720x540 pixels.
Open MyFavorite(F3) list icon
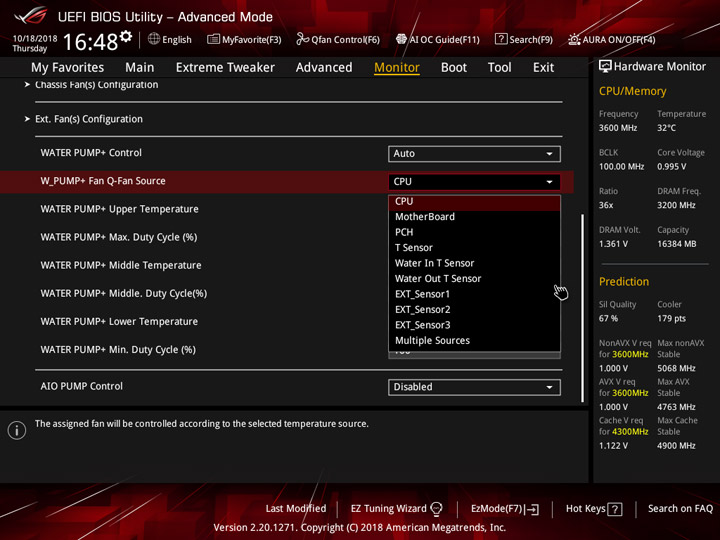point(213,39)
